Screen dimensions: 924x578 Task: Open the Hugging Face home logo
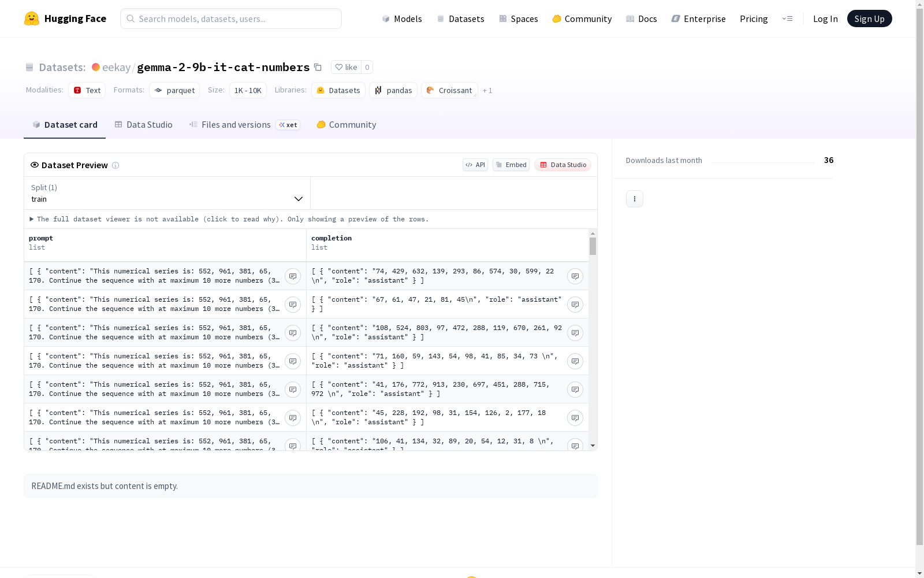click(x=65, y=18)
